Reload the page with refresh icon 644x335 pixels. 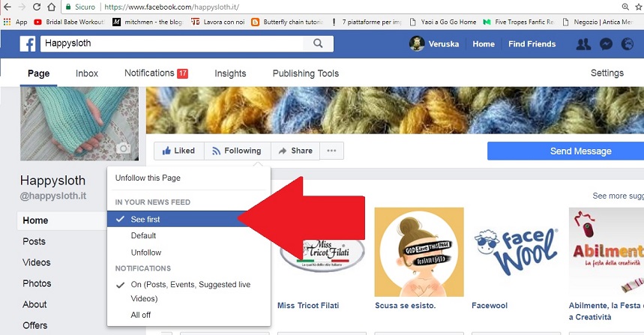(x=37, y=7)
